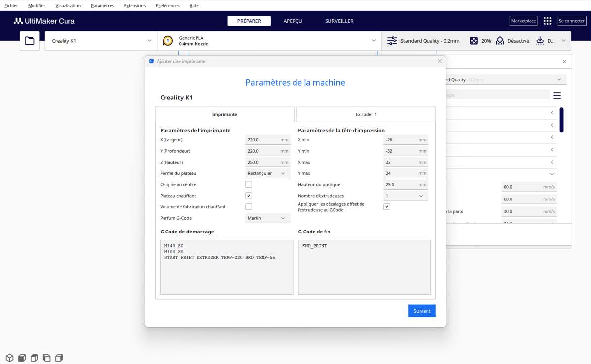
Task: Click the UltiMaker Cura logo
Action: pos(44,21)
